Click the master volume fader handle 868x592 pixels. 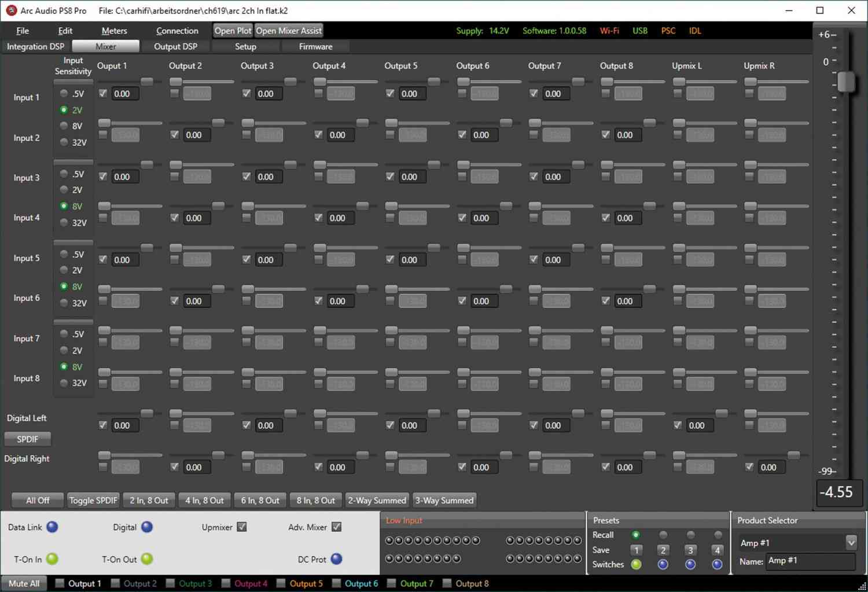[846, 82]
